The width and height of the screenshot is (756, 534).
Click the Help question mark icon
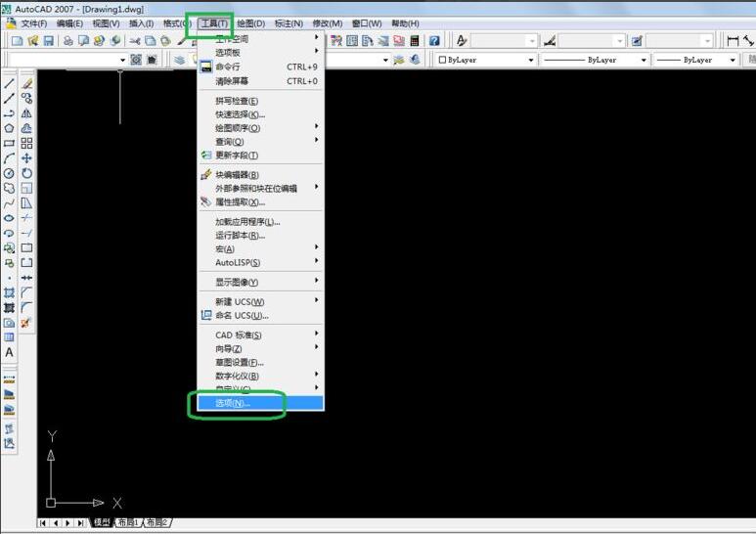(x=434, y=41)
